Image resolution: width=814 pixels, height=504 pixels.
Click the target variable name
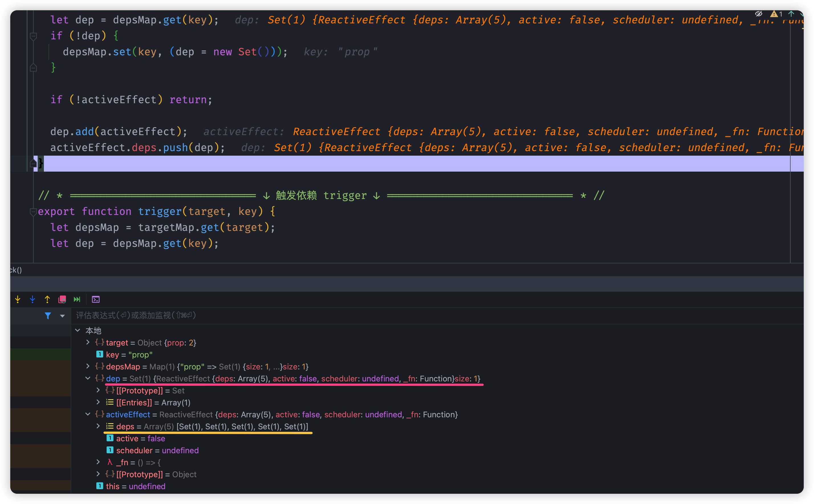117,343
